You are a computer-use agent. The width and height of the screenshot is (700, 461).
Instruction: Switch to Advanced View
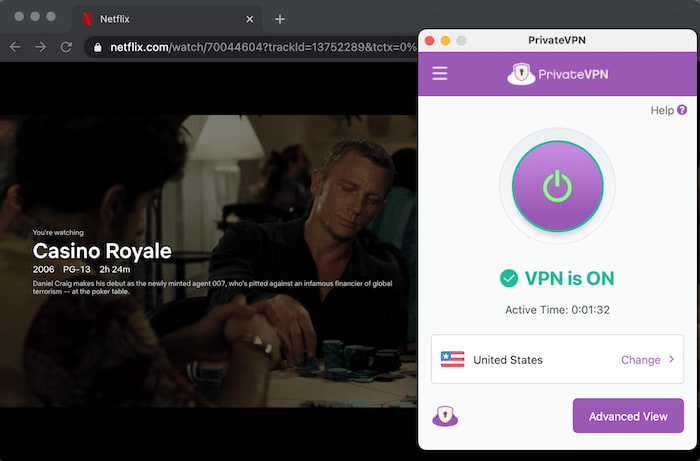628,416
